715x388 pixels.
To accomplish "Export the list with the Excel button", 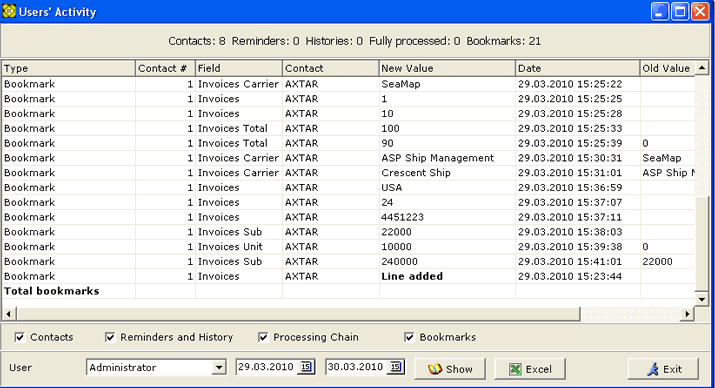I will coord(530,369).
